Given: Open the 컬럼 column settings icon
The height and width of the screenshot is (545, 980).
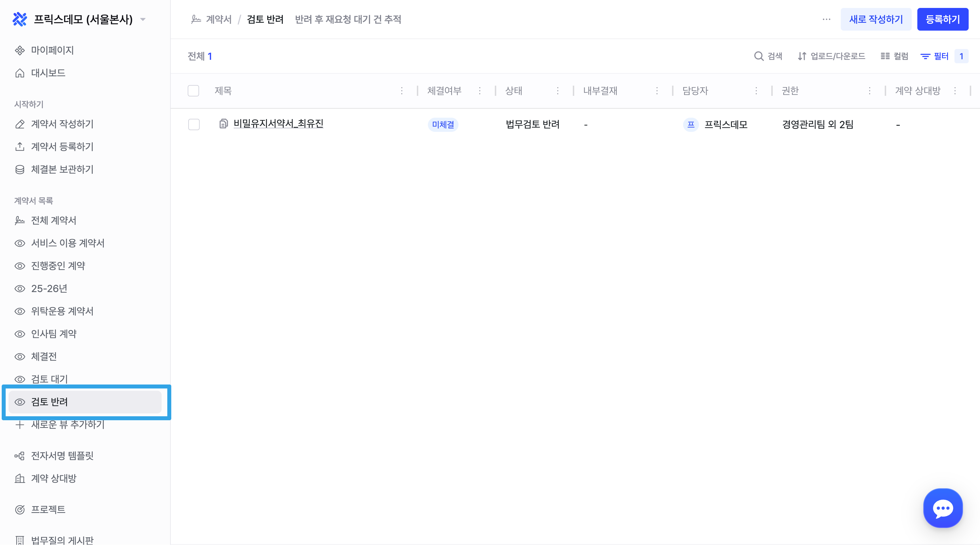Looking at the screenshot, I should point(885,56).
